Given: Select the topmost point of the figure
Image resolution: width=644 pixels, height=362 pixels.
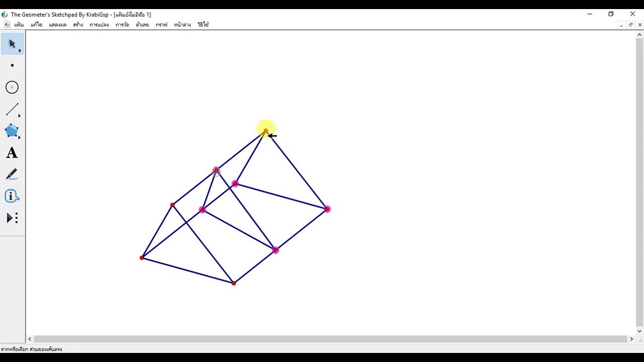Looking at the screenshot, I should click(x=266, y=131).
